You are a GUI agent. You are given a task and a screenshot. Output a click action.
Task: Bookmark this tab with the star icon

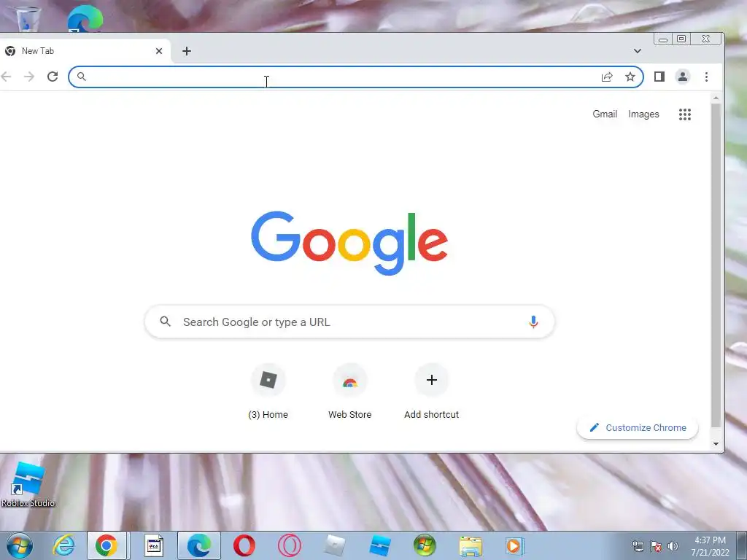tap(630, 77)
